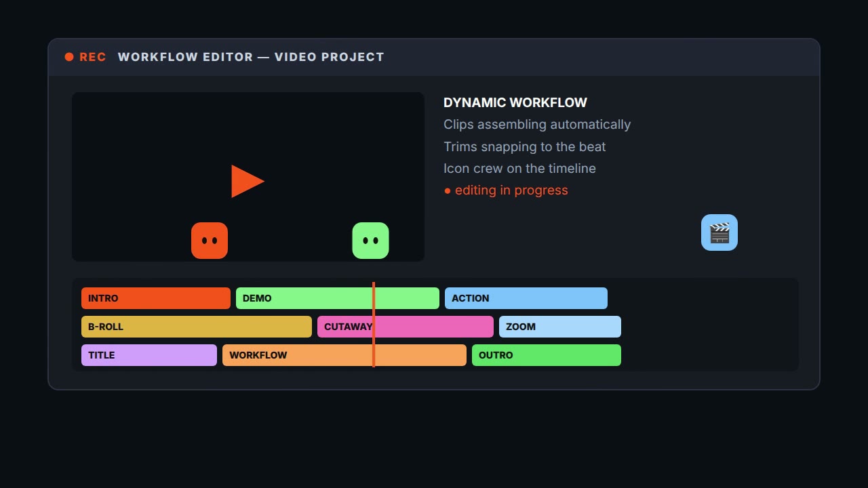This screenshot has height=488, width=868.
Task: Select the light blue ZOOM clip
Action: pyautogui.click(x=560, y=327)
